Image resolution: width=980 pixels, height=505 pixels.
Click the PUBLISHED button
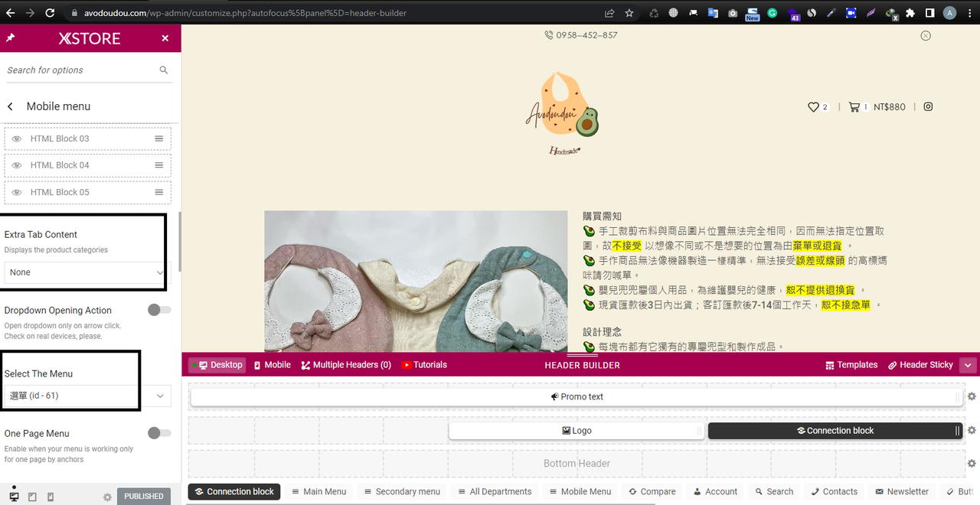point(144,496)
